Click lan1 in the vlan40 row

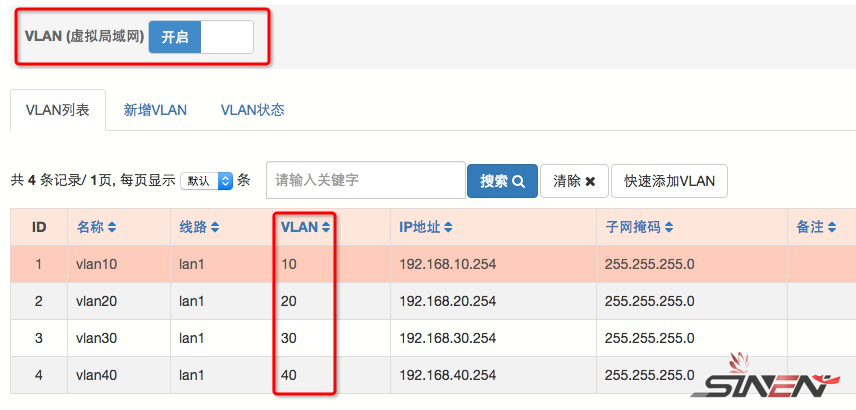192,376
